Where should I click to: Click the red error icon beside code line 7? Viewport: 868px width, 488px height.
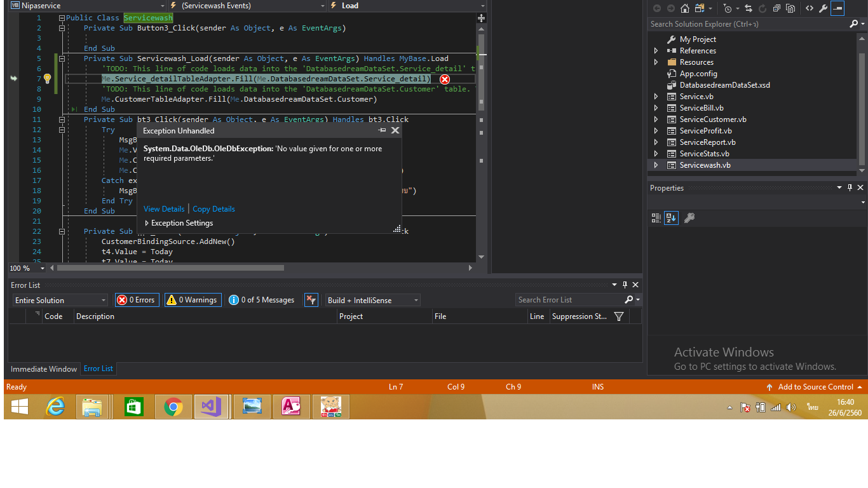pyautogui.click(x=445, y=79)
